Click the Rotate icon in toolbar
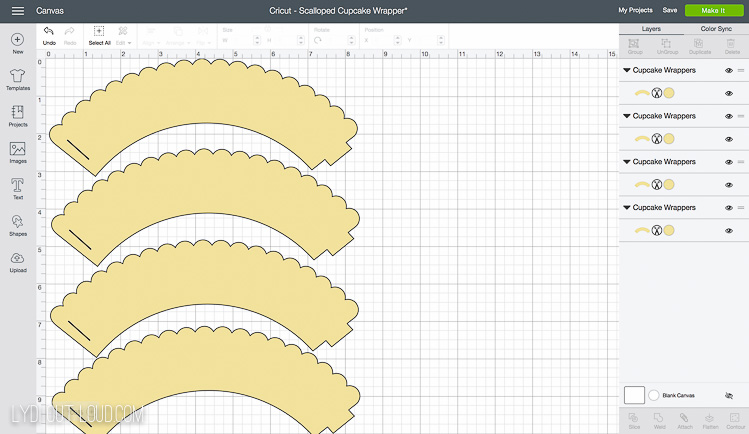This screenshot has height=434, width=749. tap(318, 41)
